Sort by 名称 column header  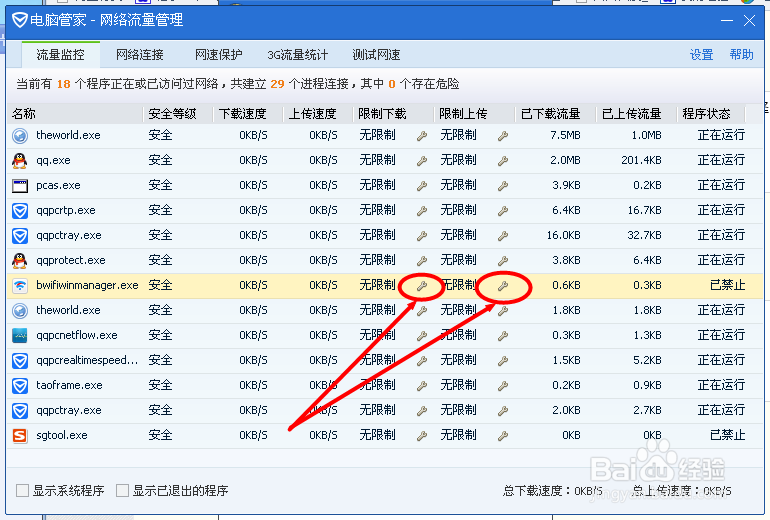(75, 114)
